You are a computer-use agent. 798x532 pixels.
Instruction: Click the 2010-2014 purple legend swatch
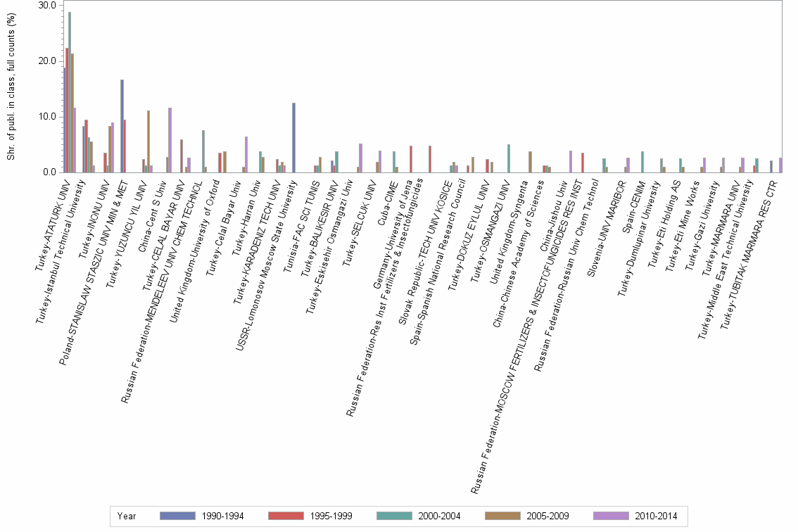coord(610,516)
